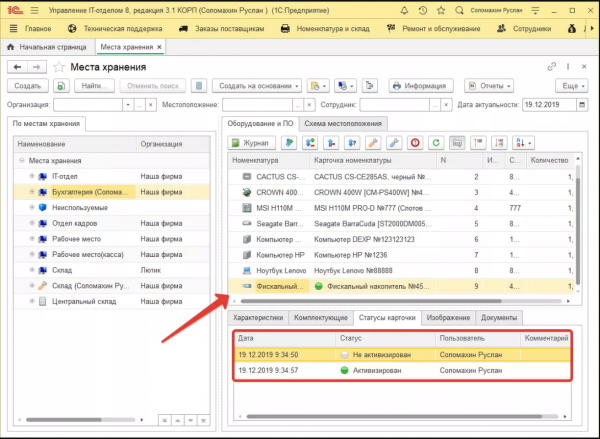Close the Места хранения tab

click(159, 47)
